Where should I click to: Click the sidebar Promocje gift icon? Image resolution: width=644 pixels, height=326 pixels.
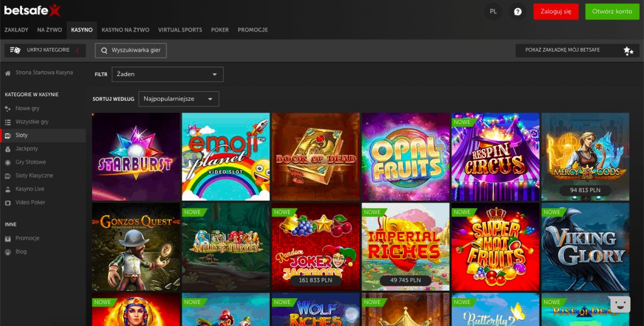pyautogui.click(x=8, y=239)
